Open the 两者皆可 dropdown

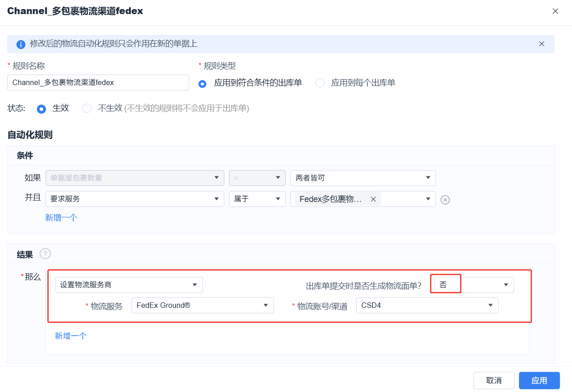coord(363,178)
